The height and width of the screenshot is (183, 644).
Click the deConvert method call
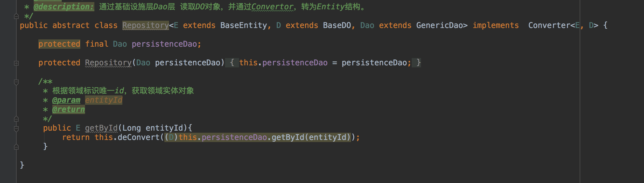point(139,137)
